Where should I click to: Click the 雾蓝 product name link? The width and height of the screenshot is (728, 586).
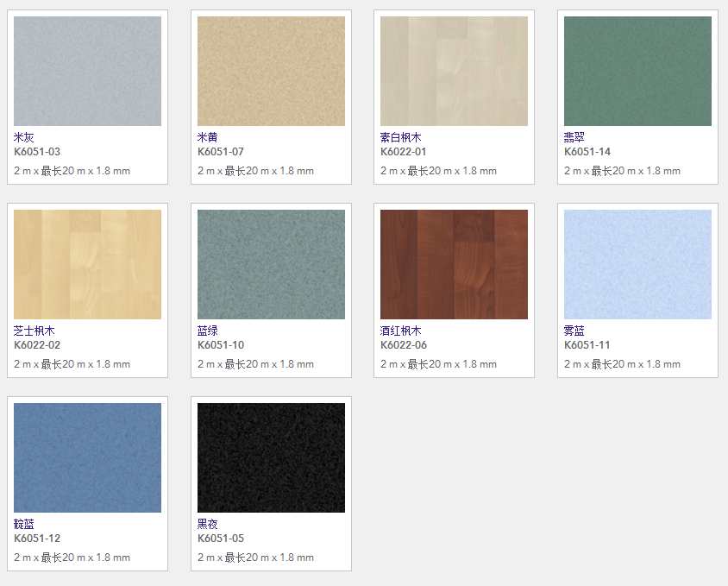point(574,331)
